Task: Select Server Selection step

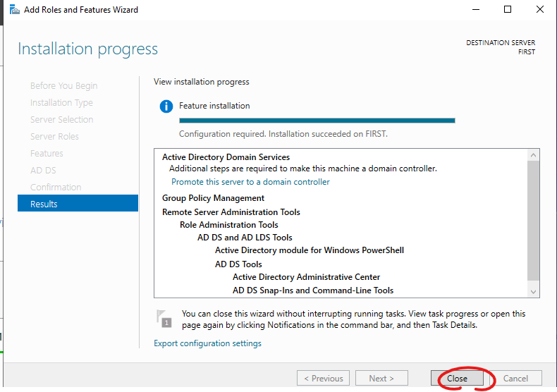Action: pos(62,120)
